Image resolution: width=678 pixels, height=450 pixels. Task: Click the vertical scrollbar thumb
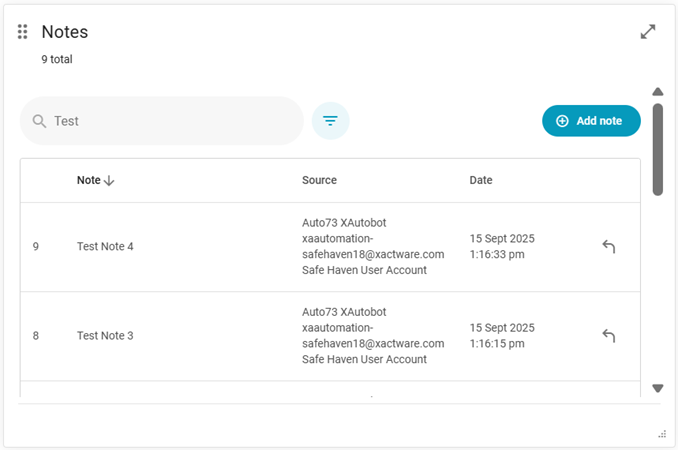[658, 148]
